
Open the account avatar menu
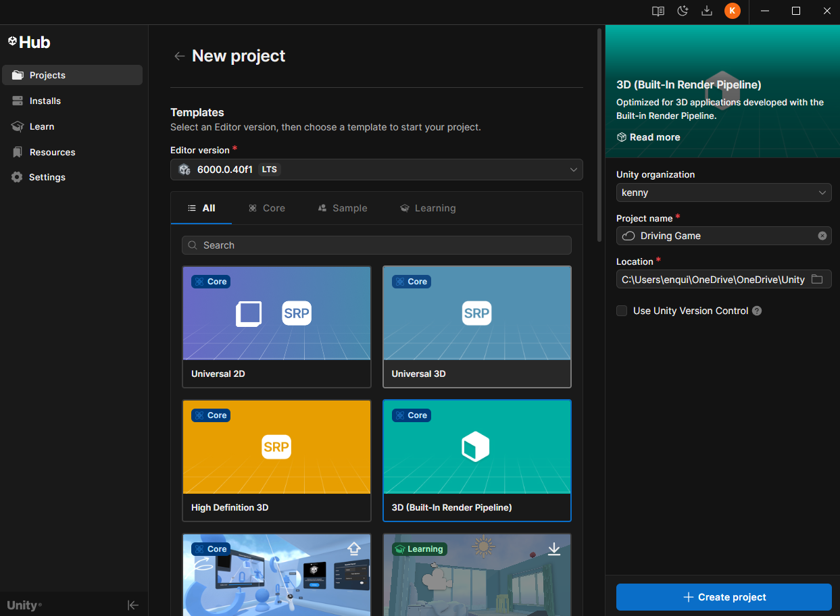tap(733, 11)
